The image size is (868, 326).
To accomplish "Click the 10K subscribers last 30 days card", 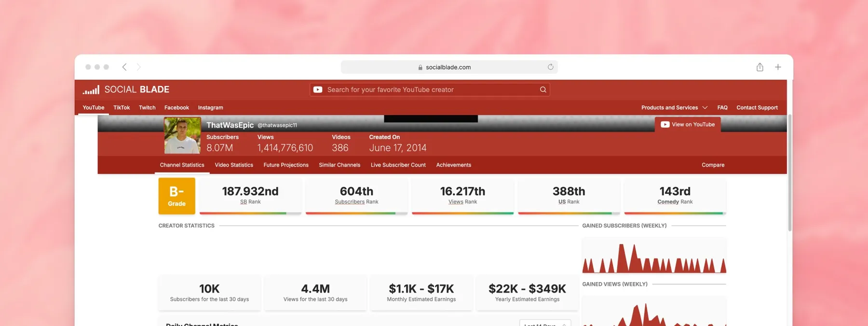I will tap(210, 293).
